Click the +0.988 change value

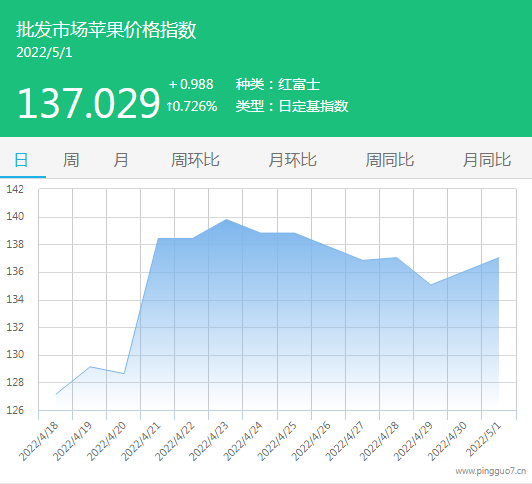click(191, 84)
